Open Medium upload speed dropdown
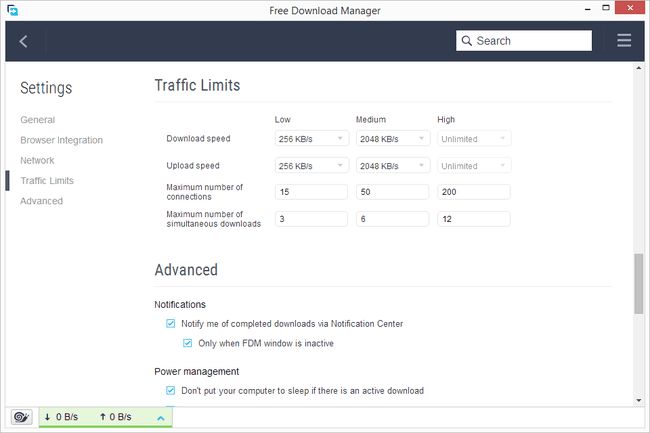Screen dimensions: 650x433 tap(393, 165)
